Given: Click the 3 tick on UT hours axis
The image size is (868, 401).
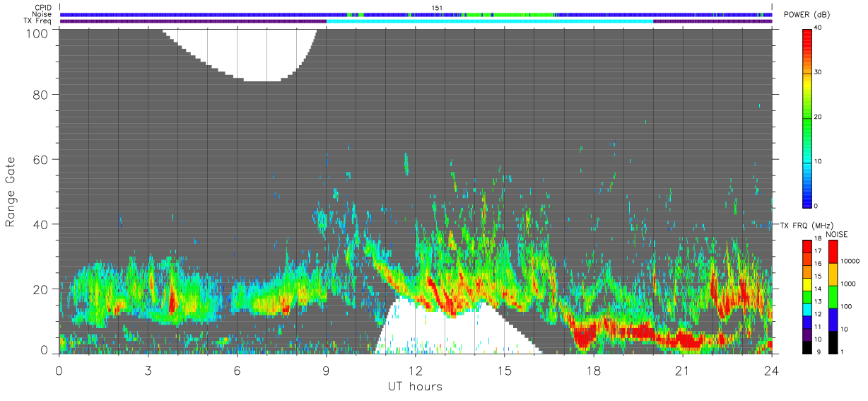Looking at the screenshot, I should coord(148,370).
